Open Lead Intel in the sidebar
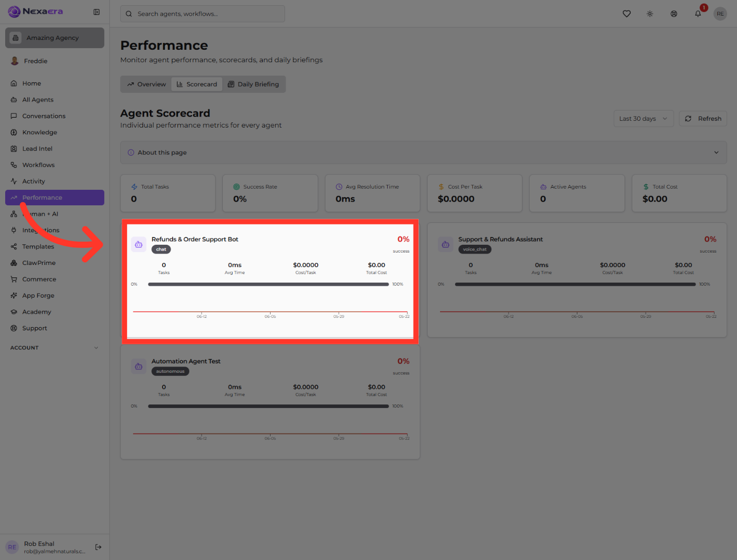The height and width of the screenshot is (560, 737). 54,149
